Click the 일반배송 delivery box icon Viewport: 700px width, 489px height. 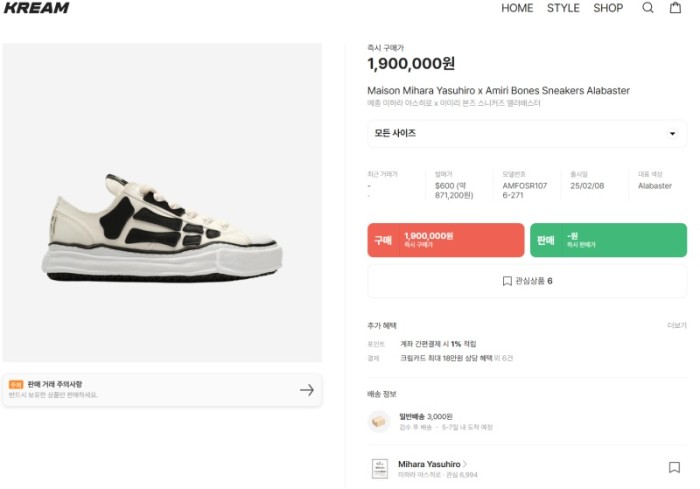pyautogui.click(x=379, y=421)
